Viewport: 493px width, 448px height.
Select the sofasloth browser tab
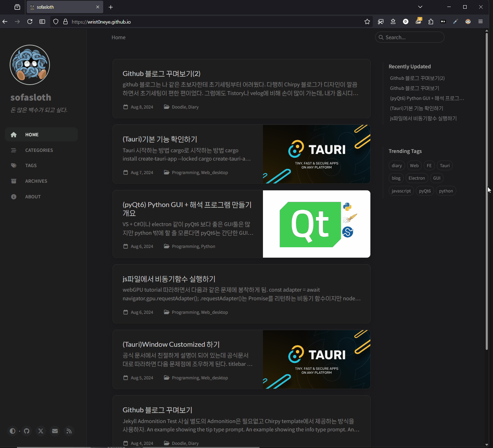tap(65, 7)
